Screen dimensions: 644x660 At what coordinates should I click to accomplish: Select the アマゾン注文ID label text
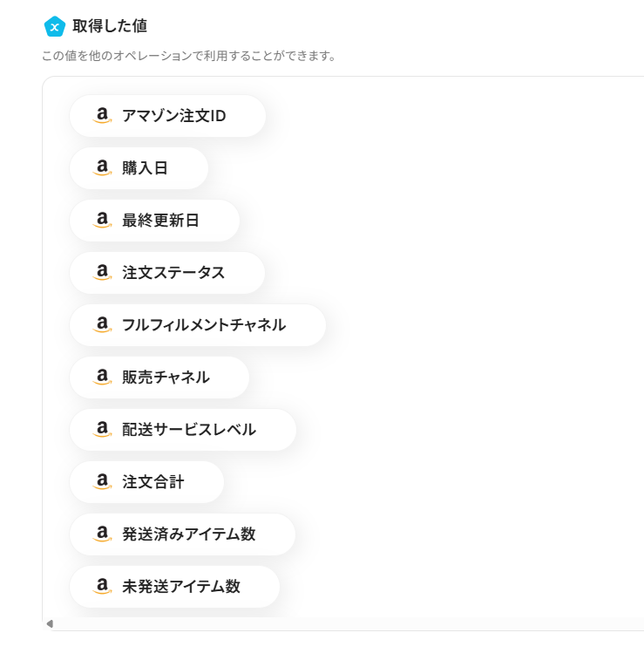click(x=174, y=116)
